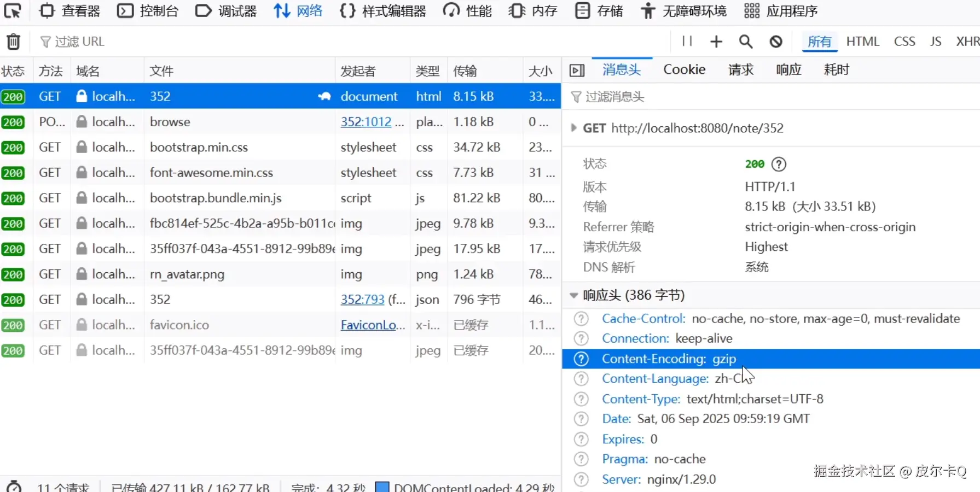The width and height of the screenshot is (980, 492).
Task: Click the question mark beside Cache-Control header
Action: [581, 318]
